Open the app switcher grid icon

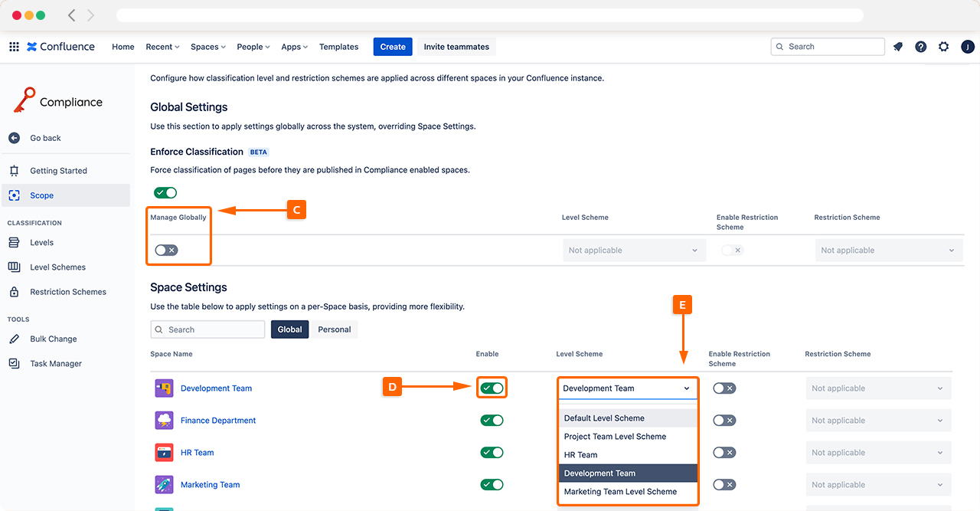[x=14, y=47]
